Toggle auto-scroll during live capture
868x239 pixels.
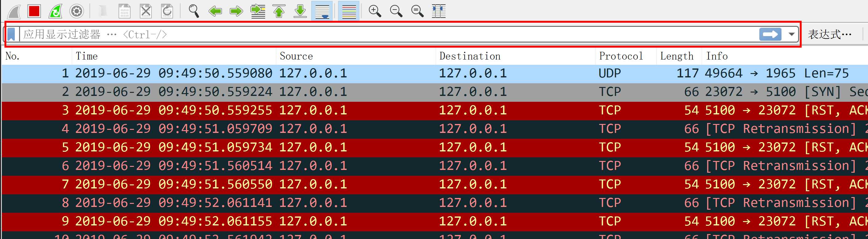322,11
